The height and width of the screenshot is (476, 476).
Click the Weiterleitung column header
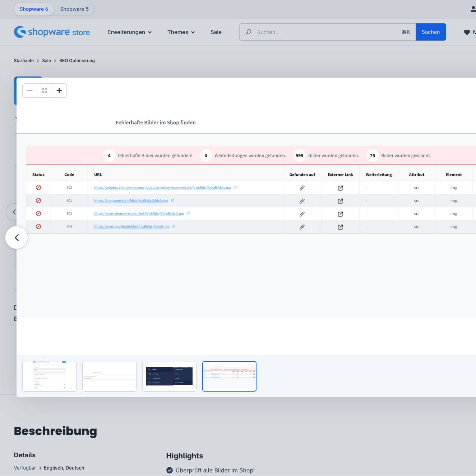[379, 175]
